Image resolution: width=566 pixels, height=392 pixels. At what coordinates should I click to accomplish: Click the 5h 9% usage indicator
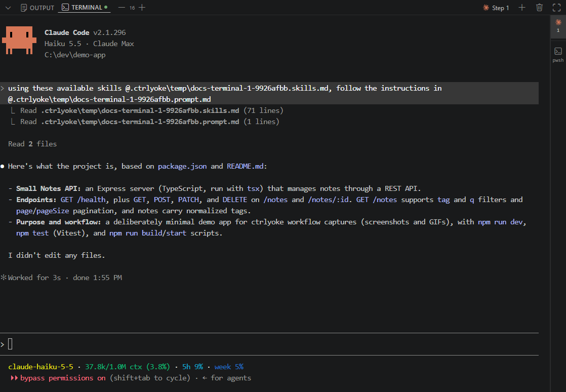(x=192, y=367)
